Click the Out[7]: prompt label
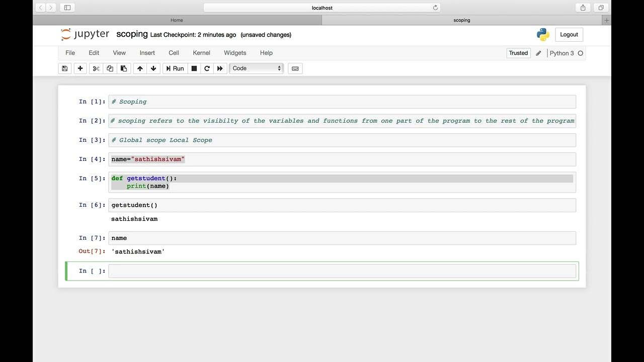644x362 pixels. (x=92, y=251)
